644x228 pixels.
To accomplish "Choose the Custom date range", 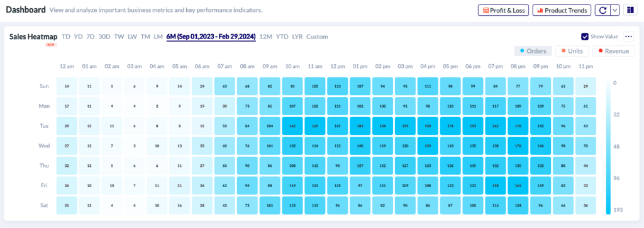I will (x=317, y=37).
